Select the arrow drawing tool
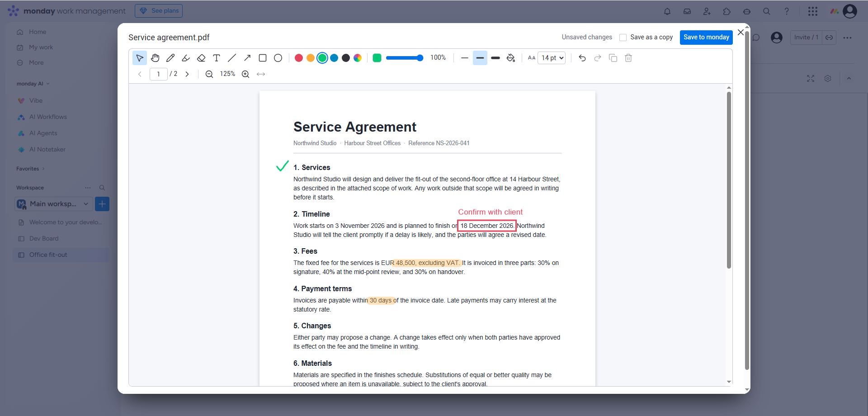 pyautogui.click(x=247, y=58)
